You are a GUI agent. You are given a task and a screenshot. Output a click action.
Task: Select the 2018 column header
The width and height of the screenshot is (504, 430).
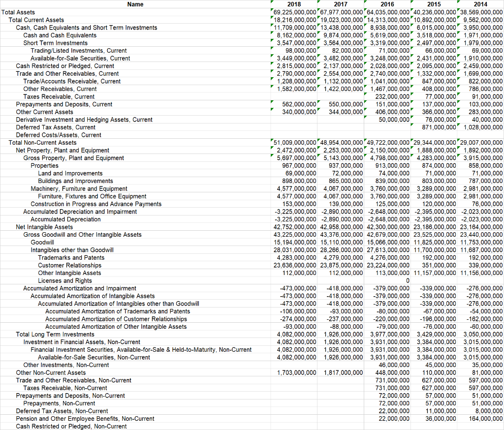(294, 4)
